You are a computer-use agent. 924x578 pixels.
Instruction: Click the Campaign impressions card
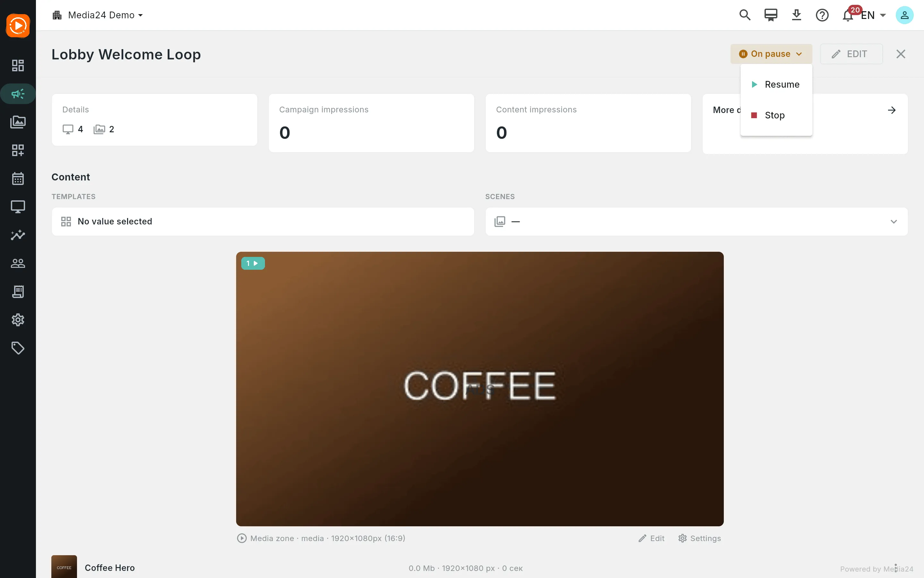point(371,123)
